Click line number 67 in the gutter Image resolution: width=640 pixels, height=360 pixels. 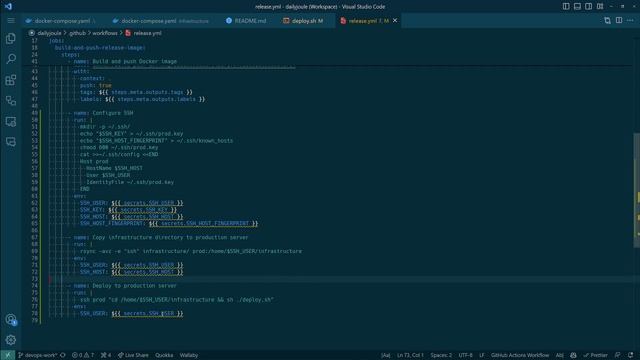pos(34,238)
